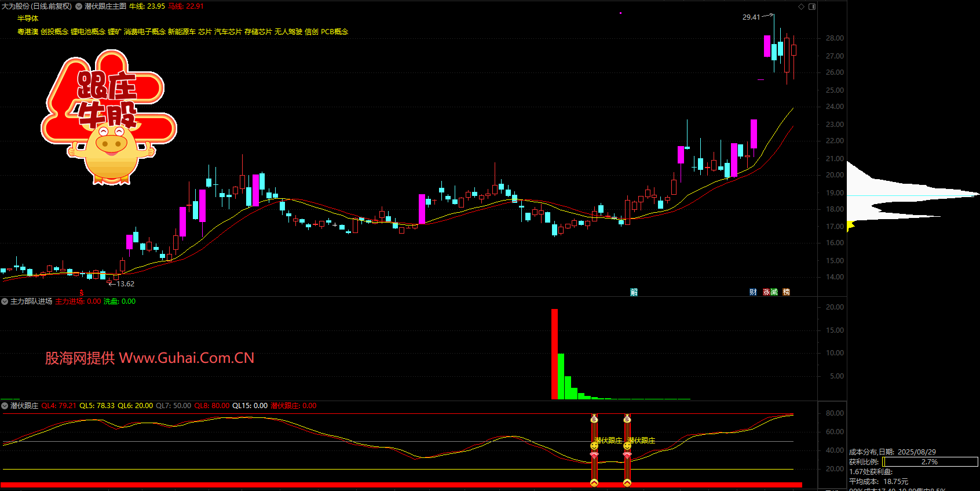Image resolution: width=980 pixels, height=491 pixels.
Task: Click the 财 financial info icon
Action: tap(753, 292)
